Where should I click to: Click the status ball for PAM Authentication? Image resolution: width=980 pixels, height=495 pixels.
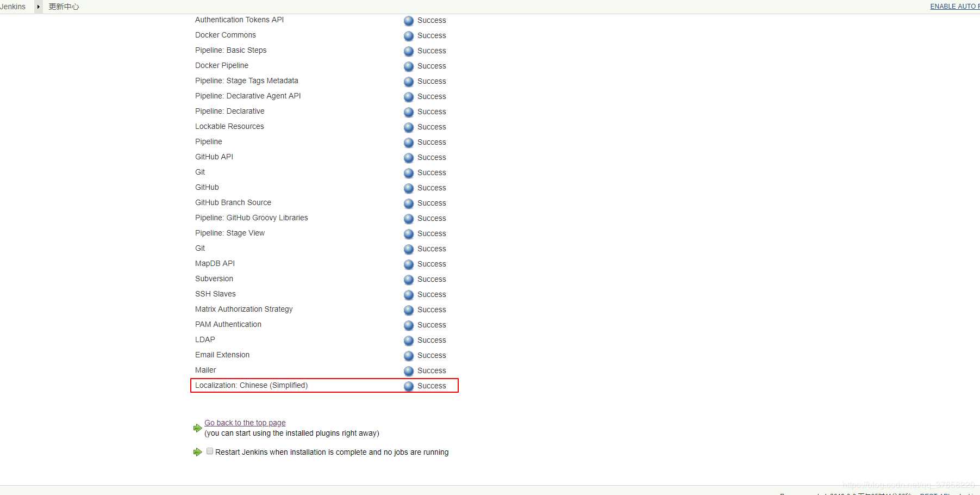coord(409,325)
